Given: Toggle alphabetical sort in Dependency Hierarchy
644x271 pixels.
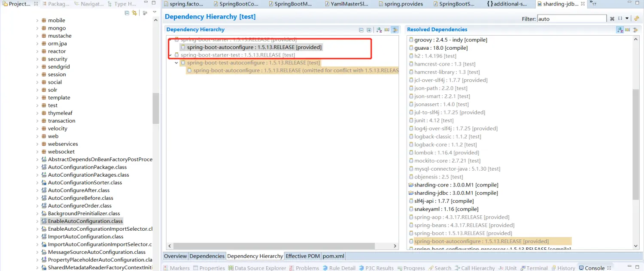Looking at the screenshot, I should point(380,30).
